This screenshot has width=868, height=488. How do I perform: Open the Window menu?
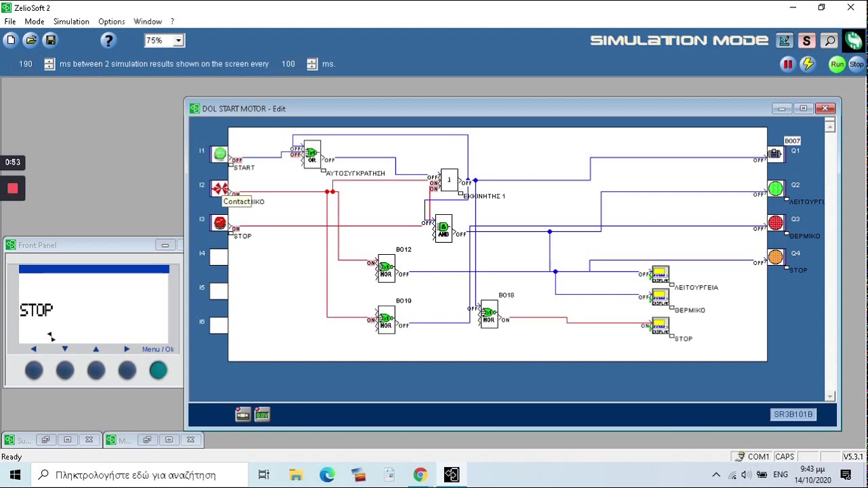click(147, 22)
